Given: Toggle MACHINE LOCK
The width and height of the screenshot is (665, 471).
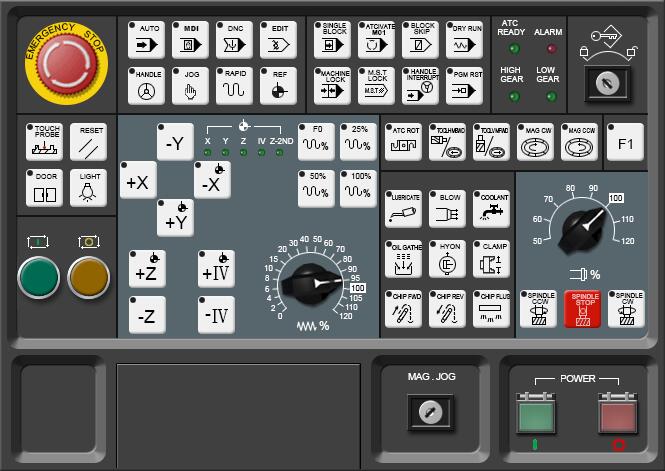Looking at the screenshot, I should (333, 86).
